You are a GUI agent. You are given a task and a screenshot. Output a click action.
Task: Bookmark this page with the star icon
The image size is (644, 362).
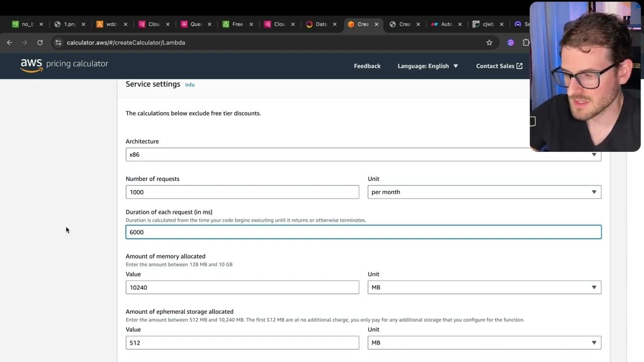489,43
